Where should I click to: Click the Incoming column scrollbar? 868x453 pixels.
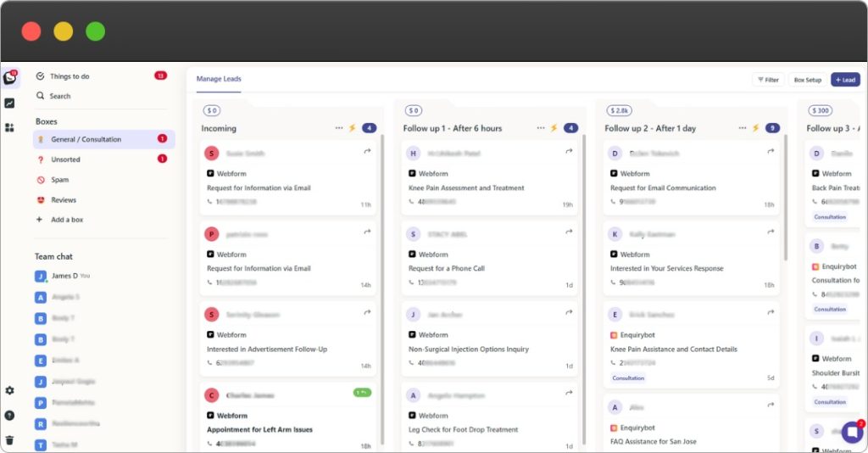pyautogui.click(x=382, y=288)
